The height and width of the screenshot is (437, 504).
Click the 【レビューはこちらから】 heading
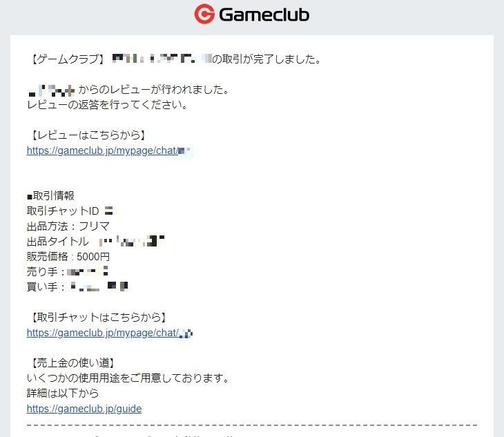[x=87, y=135]
